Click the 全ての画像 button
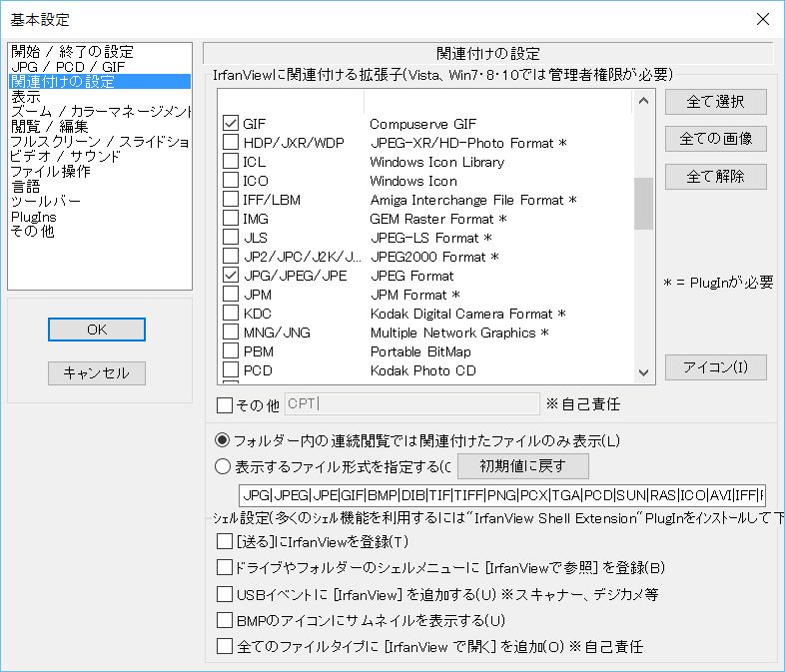Image resolution: width=785 pixels, height=672 pixels. click(715, 139)
